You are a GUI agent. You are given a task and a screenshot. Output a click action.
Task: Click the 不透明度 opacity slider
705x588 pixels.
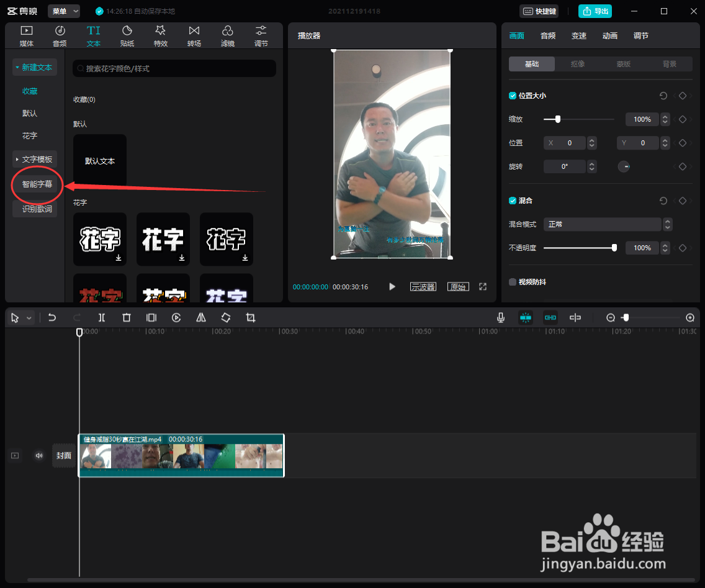click(580, 248)
